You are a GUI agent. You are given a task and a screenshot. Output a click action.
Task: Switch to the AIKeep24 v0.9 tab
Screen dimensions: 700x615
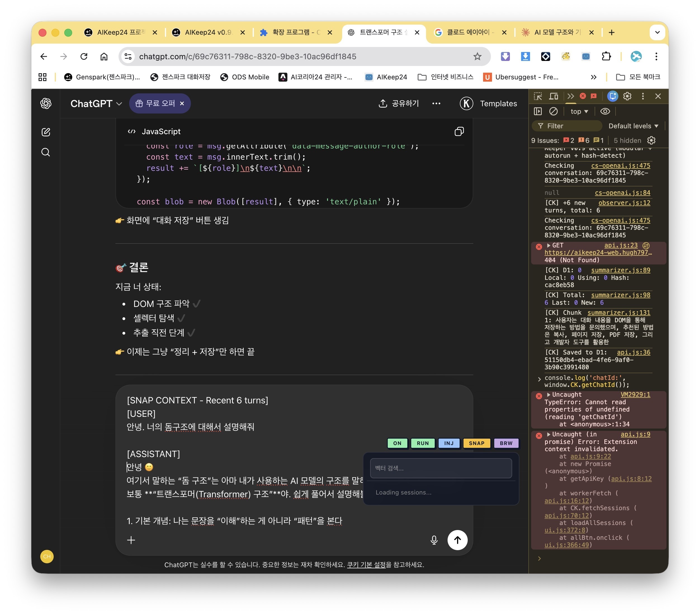point(208,32)
